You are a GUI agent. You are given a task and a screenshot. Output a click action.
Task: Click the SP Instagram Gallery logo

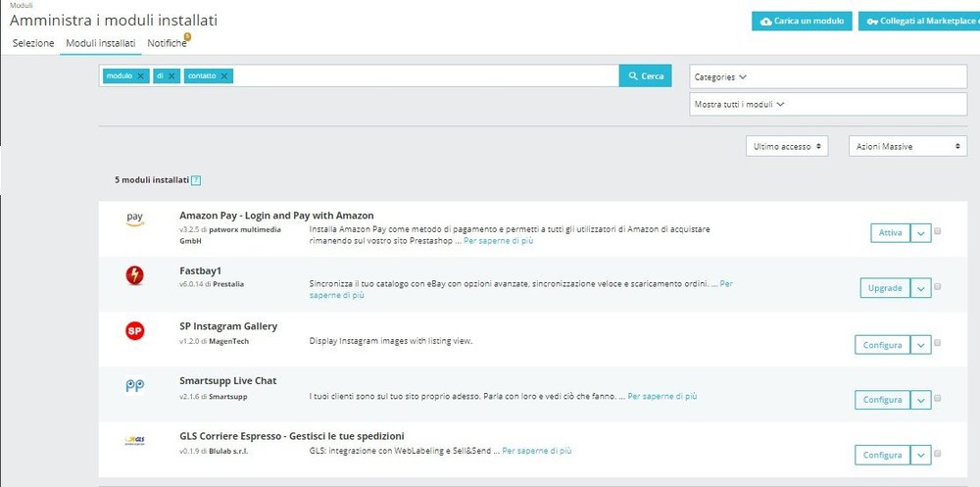[x=134, y=331]
